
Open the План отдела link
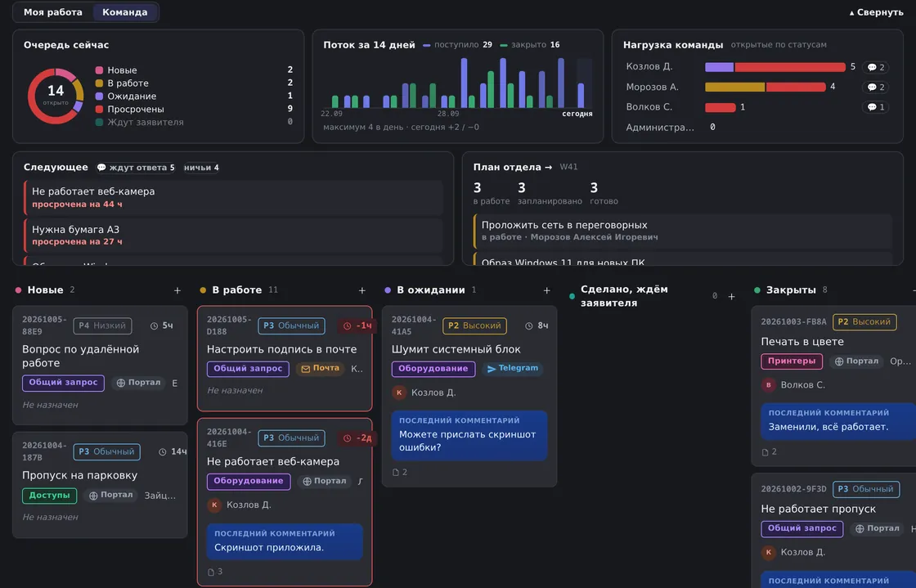512,167
